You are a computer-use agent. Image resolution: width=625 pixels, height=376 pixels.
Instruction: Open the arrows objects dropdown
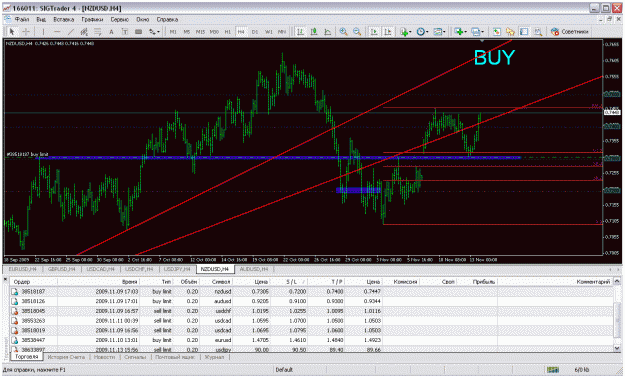(154, 31)
